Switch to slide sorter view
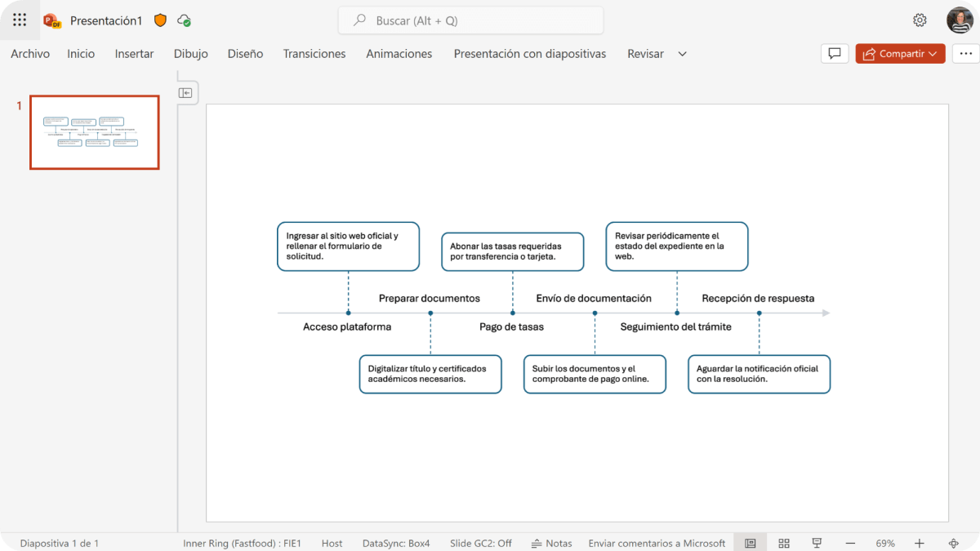 [784, 543]
